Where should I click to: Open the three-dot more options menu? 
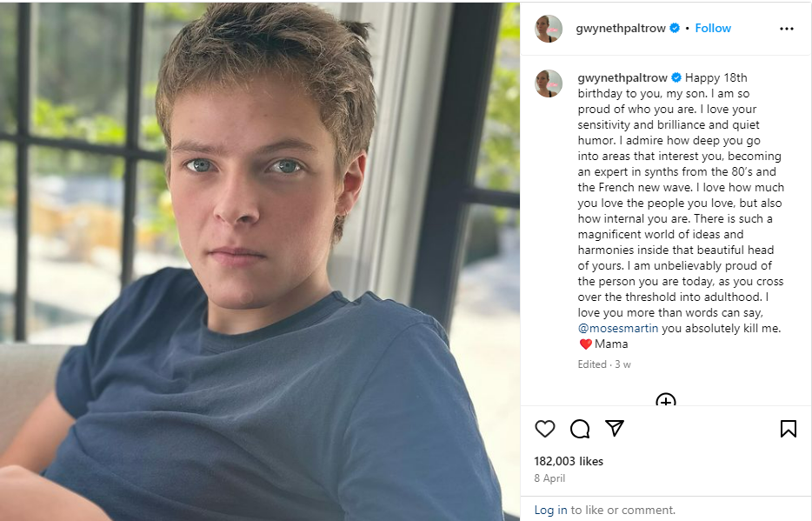coord(787,29)
